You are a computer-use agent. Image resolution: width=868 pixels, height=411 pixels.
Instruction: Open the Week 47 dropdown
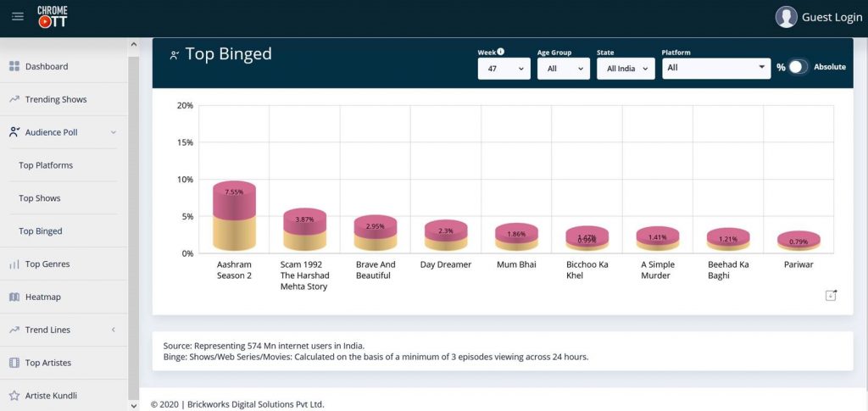click(504, 69)
